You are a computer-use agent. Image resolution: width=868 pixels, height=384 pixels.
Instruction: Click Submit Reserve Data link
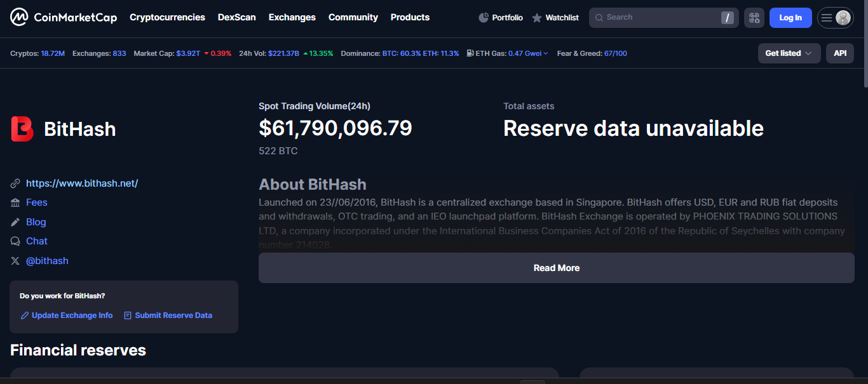pyautogui.click(x=173, y=315)
